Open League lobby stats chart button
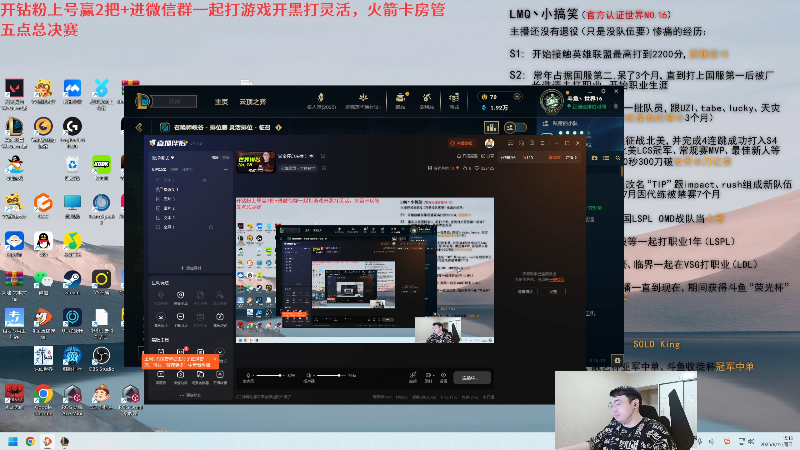The image size is (800, 450). click(491, 127)
